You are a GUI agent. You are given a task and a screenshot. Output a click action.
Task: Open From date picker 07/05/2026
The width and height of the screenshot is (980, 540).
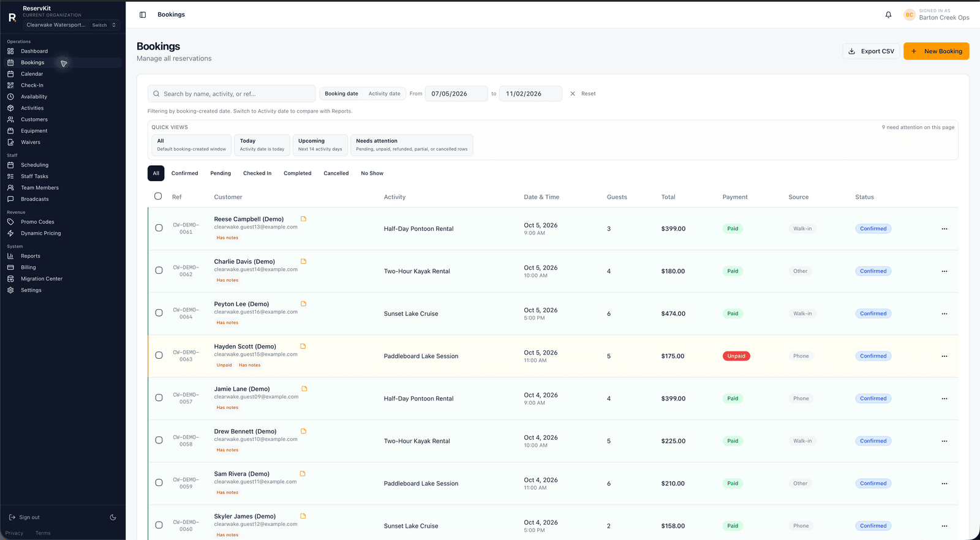tap(456, 94)
